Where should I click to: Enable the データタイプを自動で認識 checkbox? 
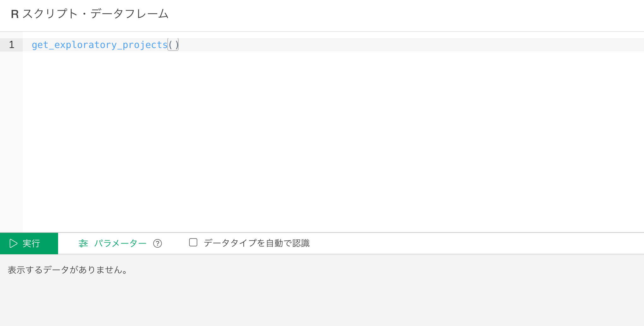pos(193,242)
